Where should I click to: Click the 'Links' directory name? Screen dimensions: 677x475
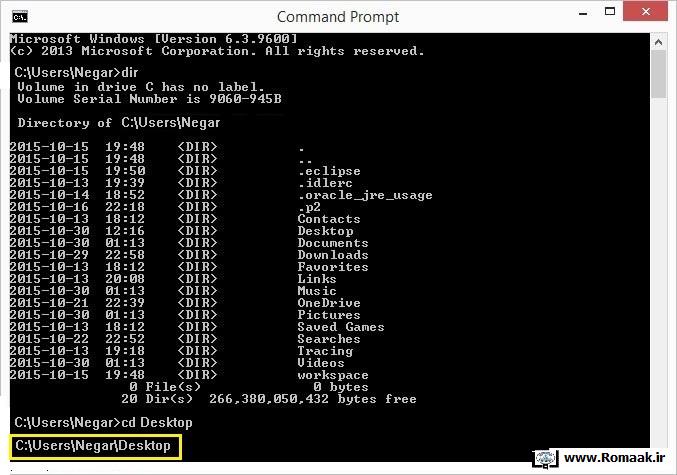[316, 279]
